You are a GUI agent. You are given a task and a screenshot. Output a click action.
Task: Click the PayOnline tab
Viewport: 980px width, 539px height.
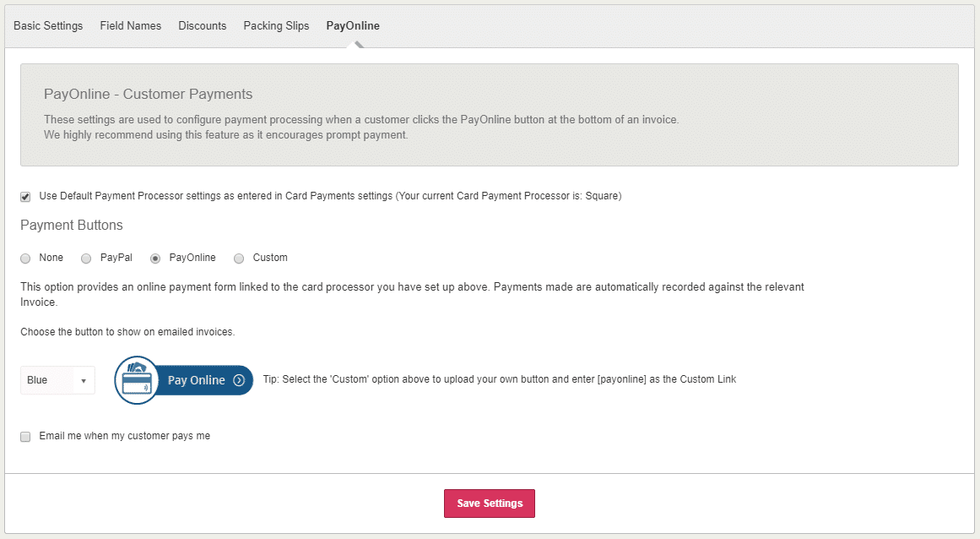tap(353, 25)
